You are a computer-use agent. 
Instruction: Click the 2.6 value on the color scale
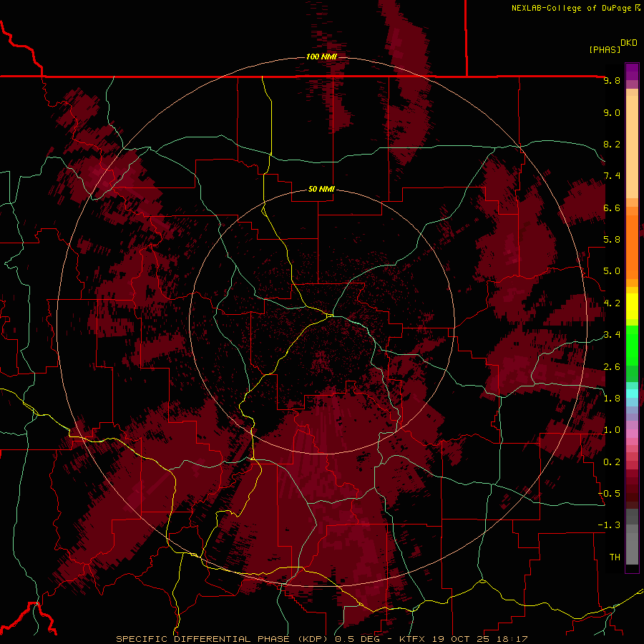pyautogui.click(x=612, y=367)
